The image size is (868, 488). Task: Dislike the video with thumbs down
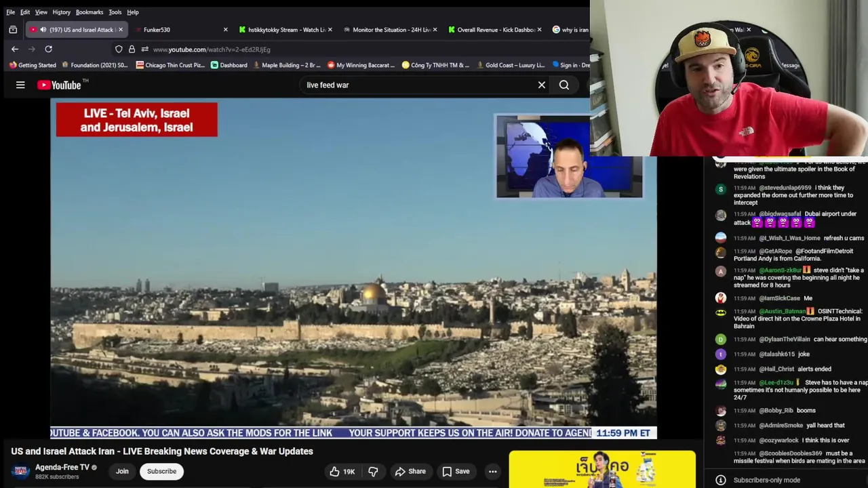(x=373, y=472)
